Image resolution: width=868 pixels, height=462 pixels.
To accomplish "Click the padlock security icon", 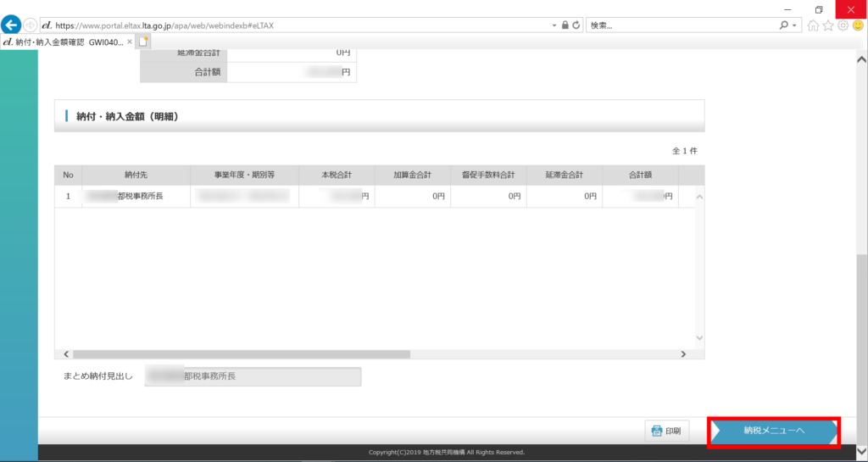I will 565,25.
